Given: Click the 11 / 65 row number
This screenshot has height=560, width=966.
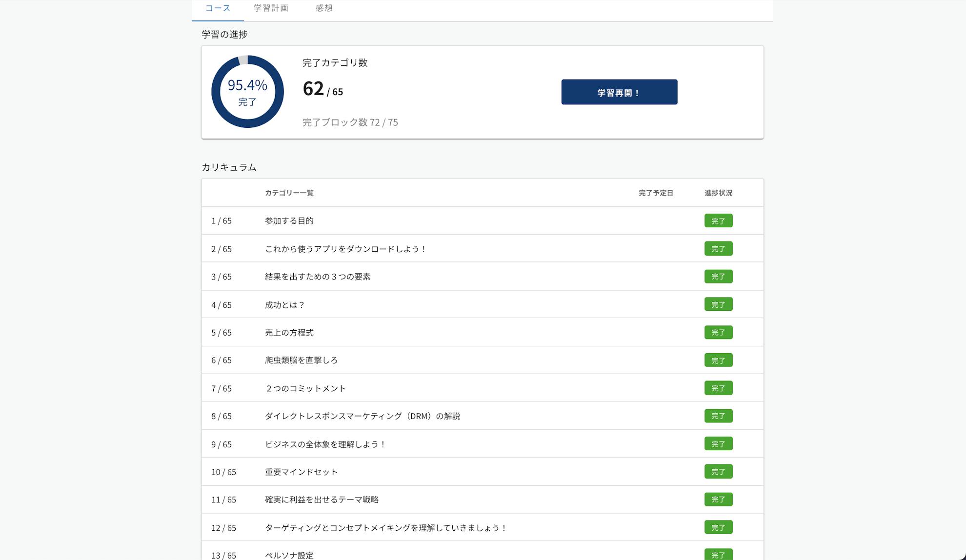Looking at the screenshot, I should point(224,500).
